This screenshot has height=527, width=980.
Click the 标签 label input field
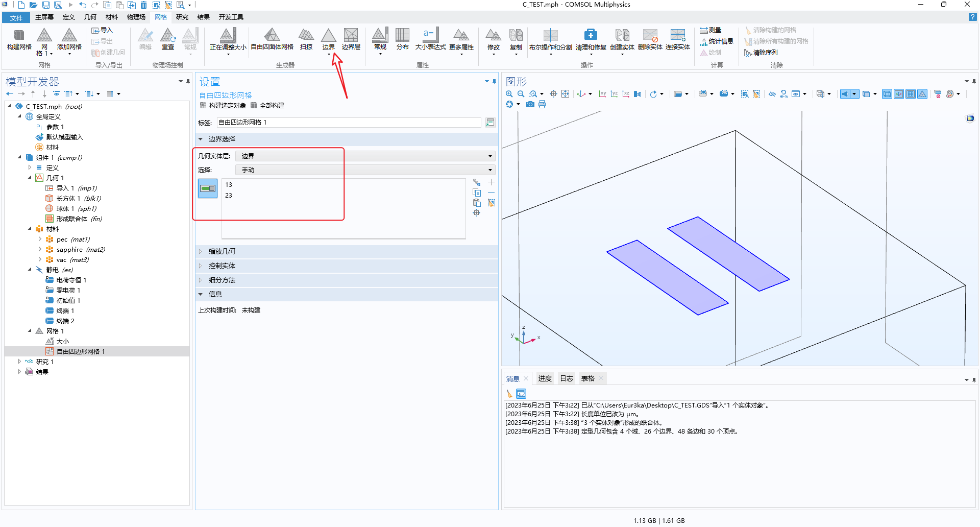click(349, 123)
